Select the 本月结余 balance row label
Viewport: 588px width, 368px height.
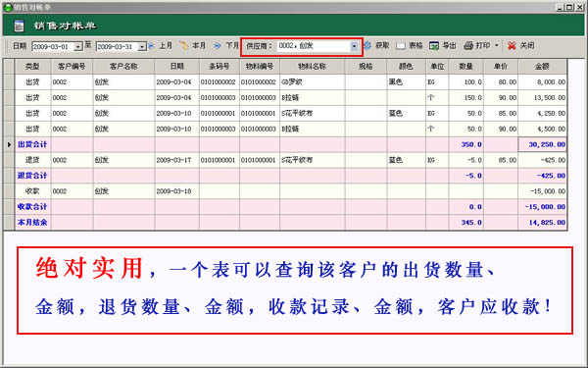32,223
